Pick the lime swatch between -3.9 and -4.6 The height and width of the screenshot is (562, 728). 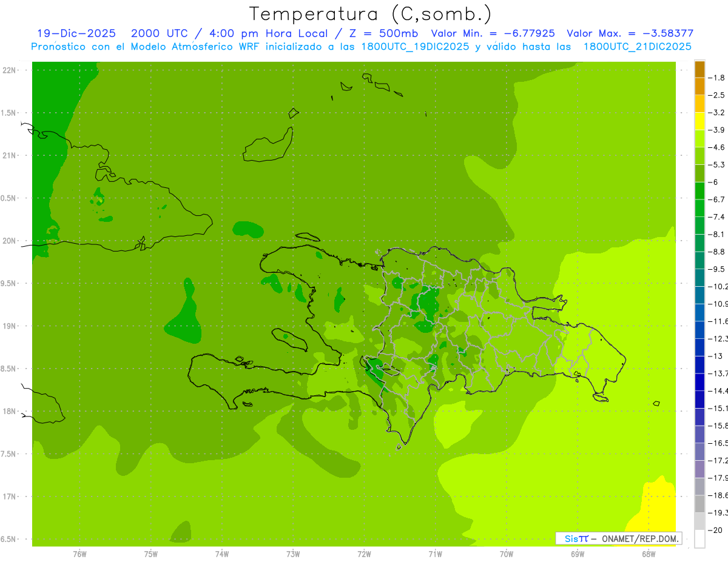coord(700,139)
